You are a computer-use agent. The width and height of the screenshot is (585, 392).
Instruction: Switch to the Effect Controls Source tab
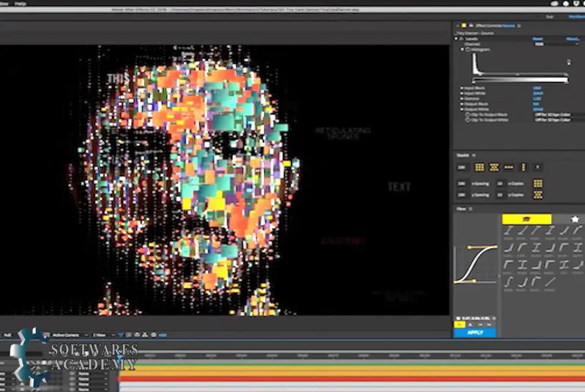pos(495,26)
